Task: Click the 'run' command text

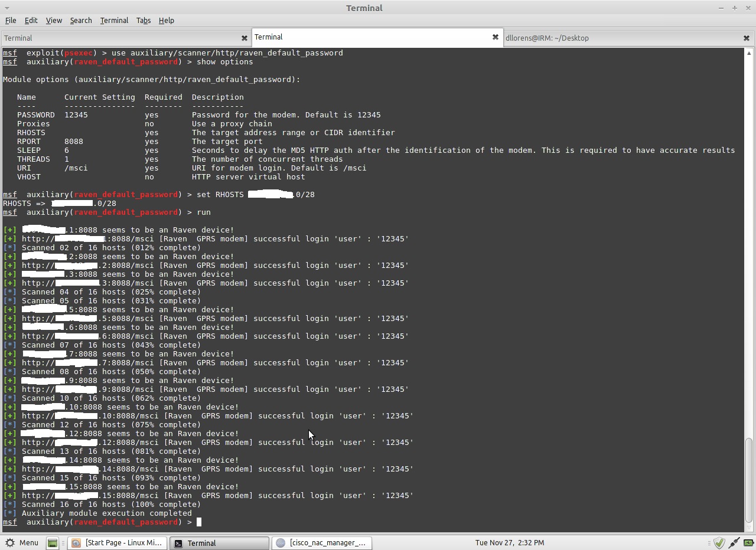Action: tap(204, 212)
